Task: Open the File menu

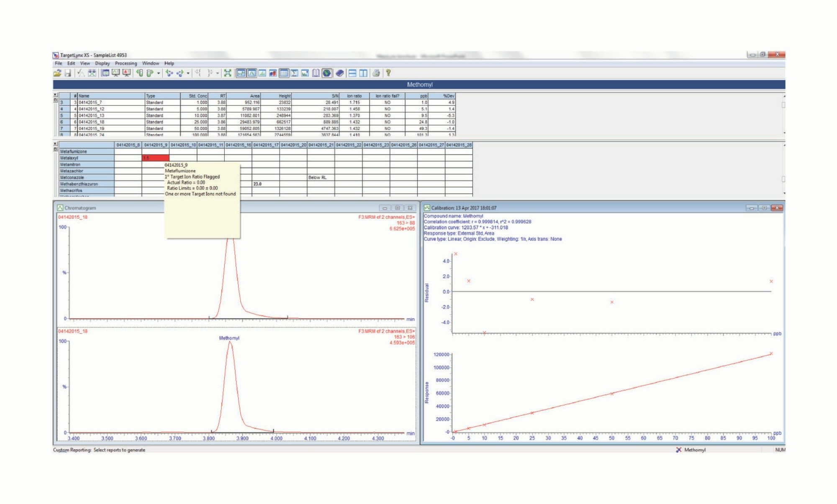Action: click(59, 64)
